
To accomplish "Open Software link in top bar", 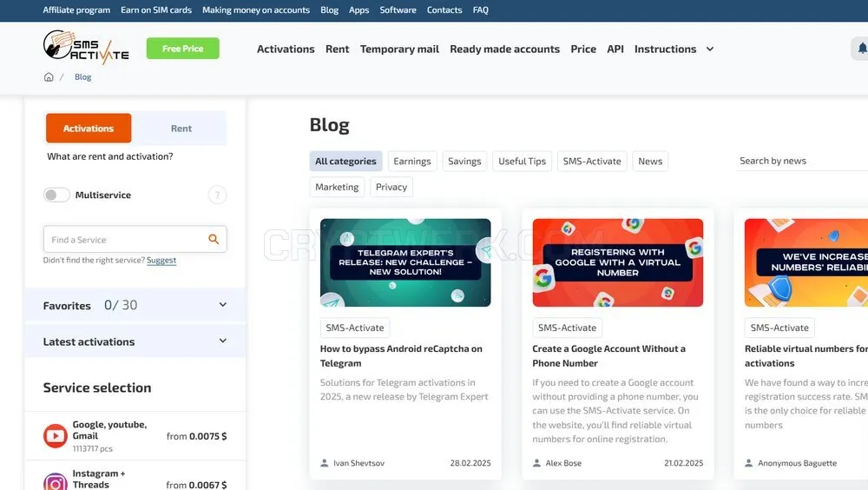I will pyautogui.click(x=398, y=10).
